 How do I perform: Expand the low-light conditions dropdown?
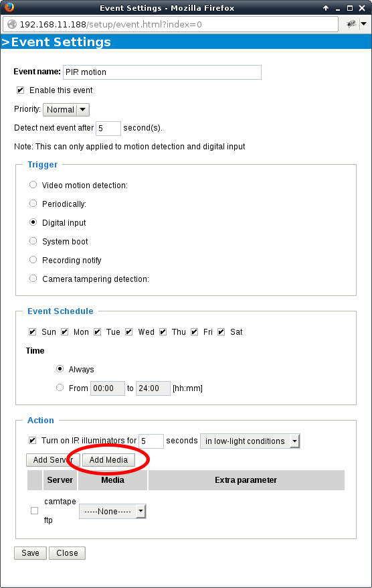pos(250,441)
